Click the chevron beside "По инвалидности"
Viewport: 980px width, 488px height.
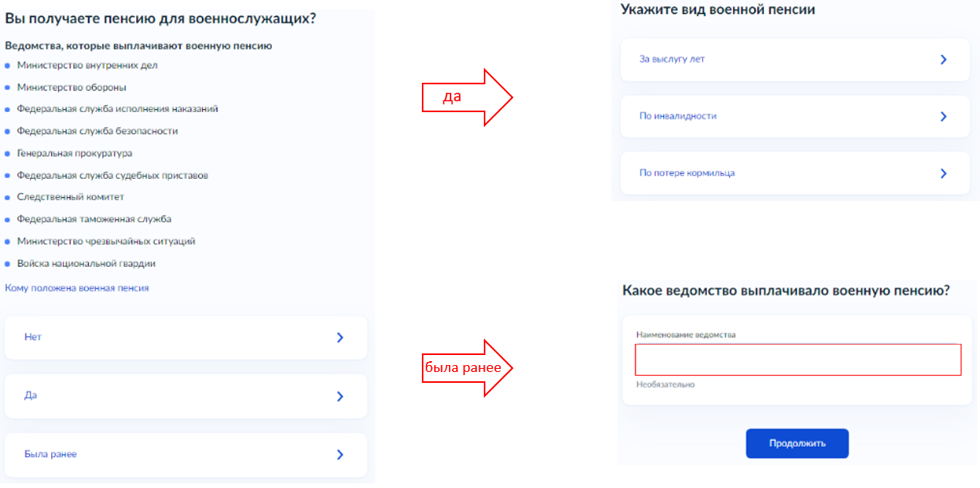coord(943,117)
